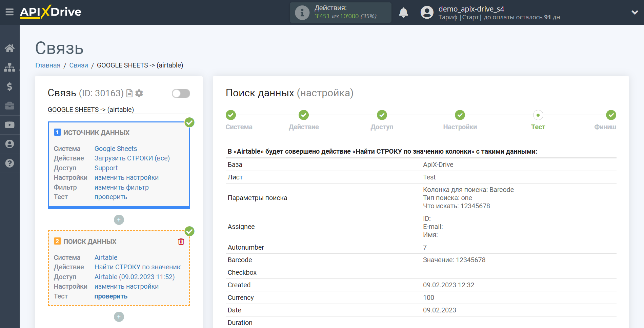Select the Currency value 100

428,297
